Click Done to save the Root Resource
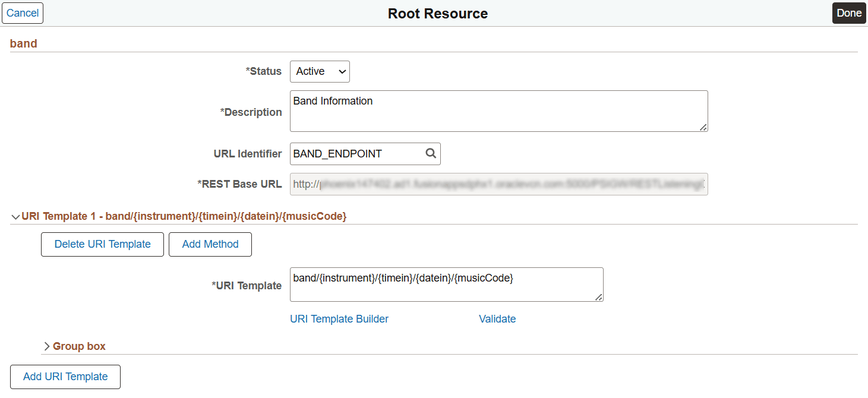This screenshot has height=398, width=868. (x=849, y=12)
